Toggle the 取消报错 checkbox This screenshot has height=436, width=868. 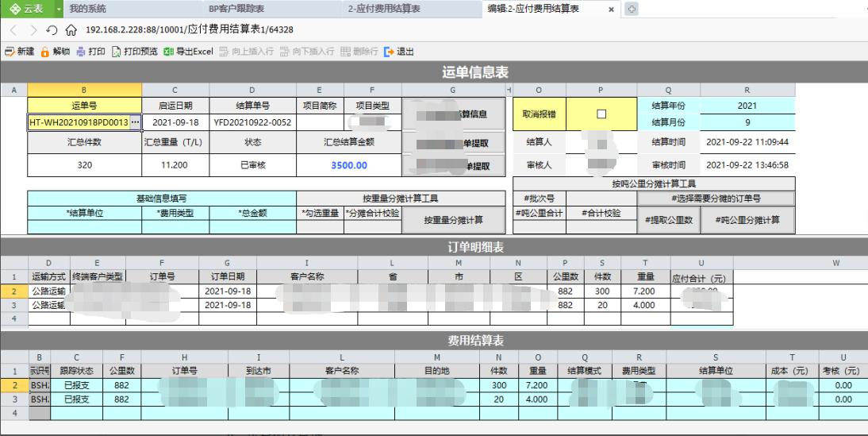click(x=601, y=114)
